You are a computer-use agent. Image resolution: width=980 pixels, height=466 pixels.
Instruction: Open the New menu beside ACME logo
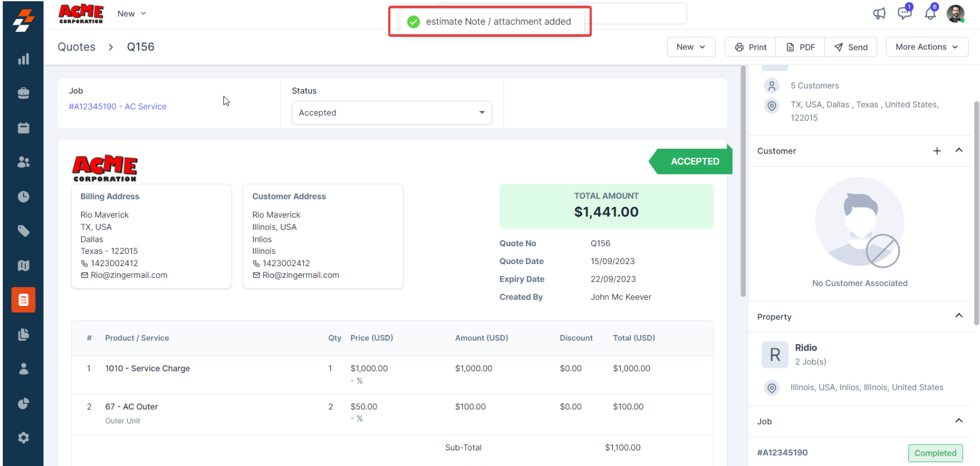point(131,13)
